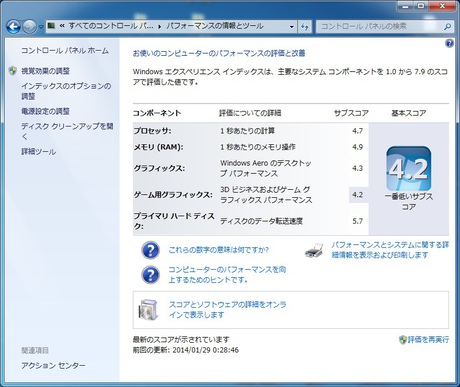This screenshot has height=387, width=460.
Task: Open help with the blue question icon
Action: click(x=449, y=43)
